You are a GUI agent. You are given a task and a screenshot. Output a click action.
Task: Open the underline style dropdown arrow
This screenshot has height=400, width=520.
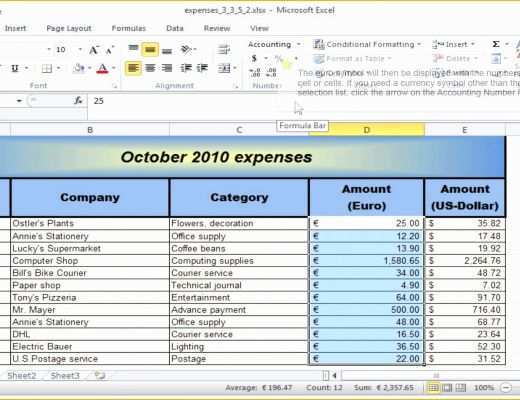(x=26, y=68)
